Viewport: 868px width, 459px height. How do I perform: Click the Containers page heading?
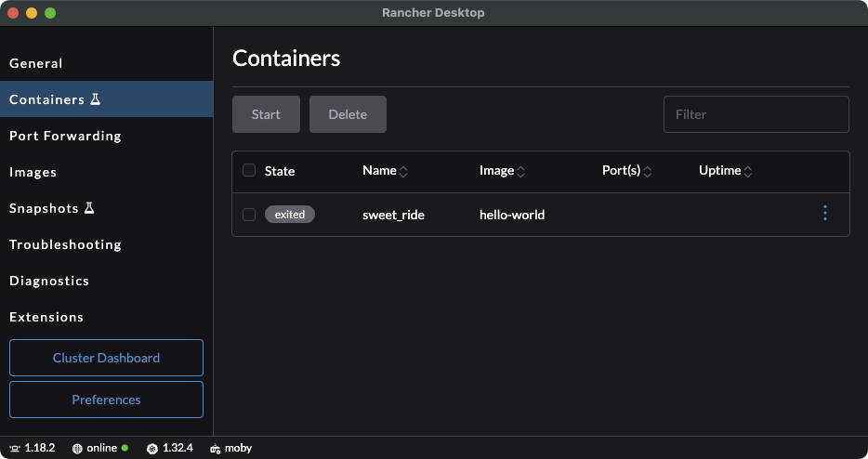click(286, 59)
